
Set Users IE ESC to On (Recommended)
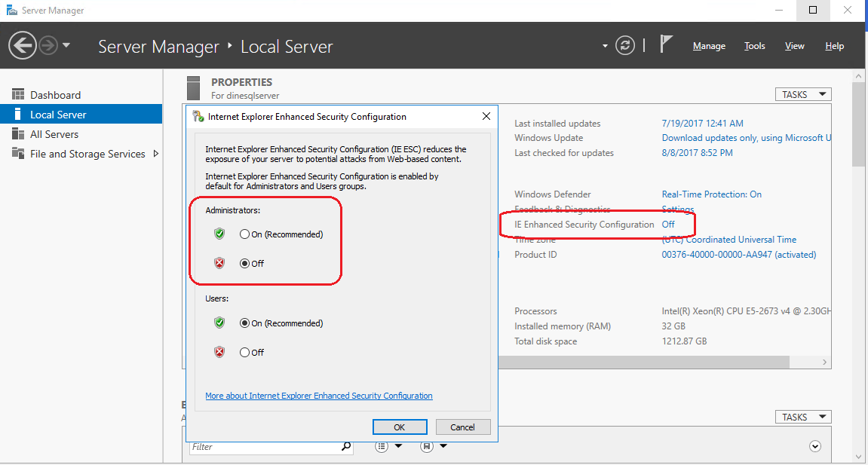coord(244,323)
